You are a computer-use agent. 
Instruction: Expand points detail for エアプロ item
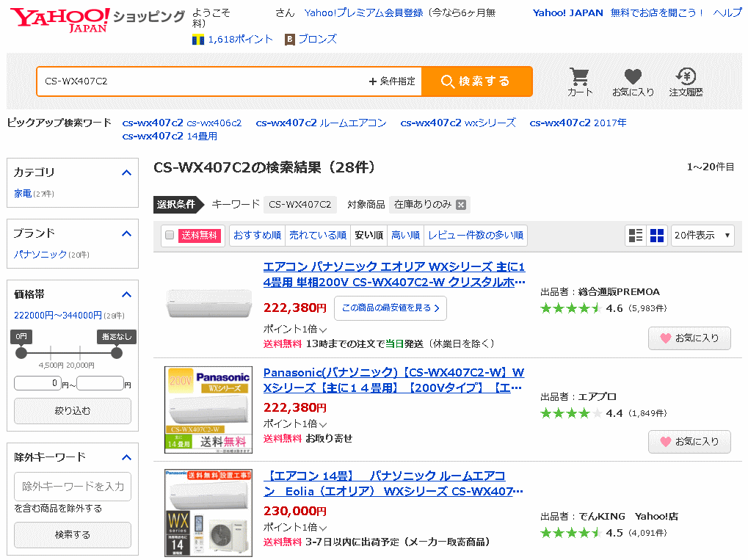tap(323, 424)
